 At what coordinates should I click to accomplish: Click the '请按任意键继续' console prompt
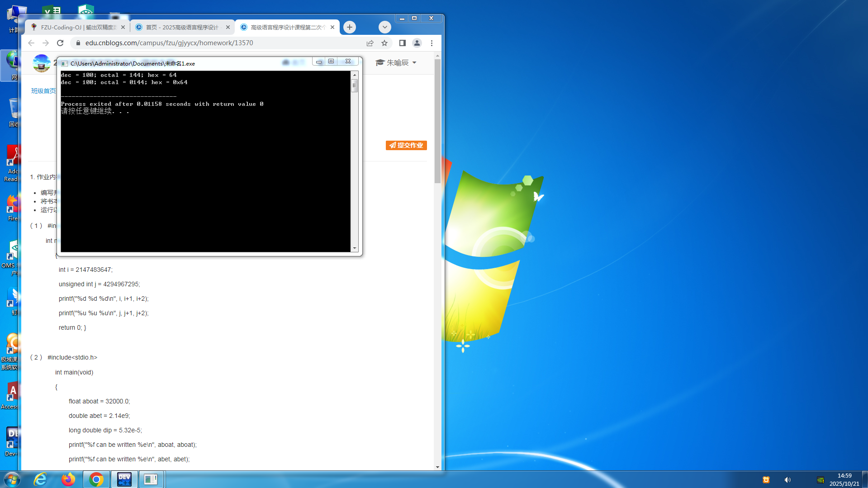pos(95,111)
